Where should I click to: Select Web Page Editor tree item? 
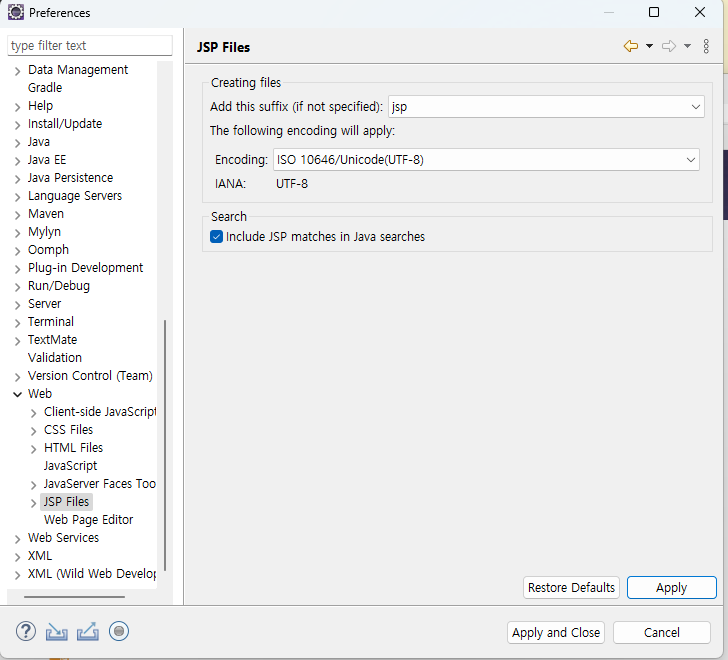point(88,520)
